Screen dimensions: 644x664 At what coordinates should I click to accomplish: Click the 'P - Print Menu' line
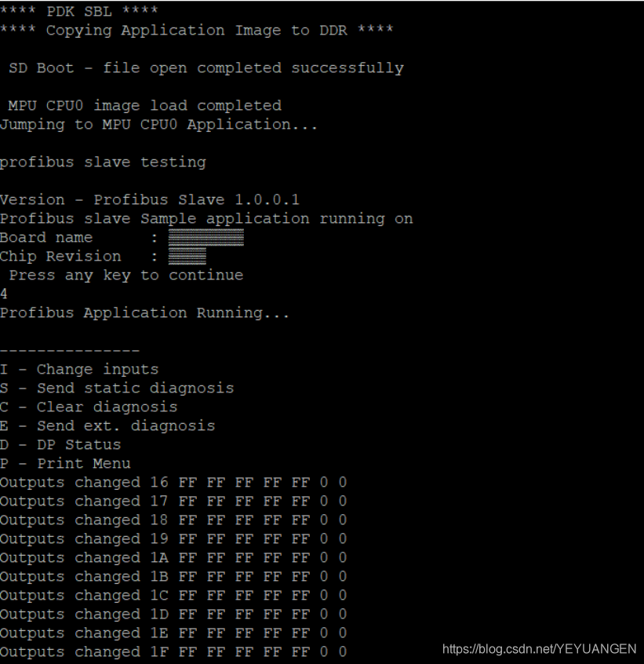[65, 463]
